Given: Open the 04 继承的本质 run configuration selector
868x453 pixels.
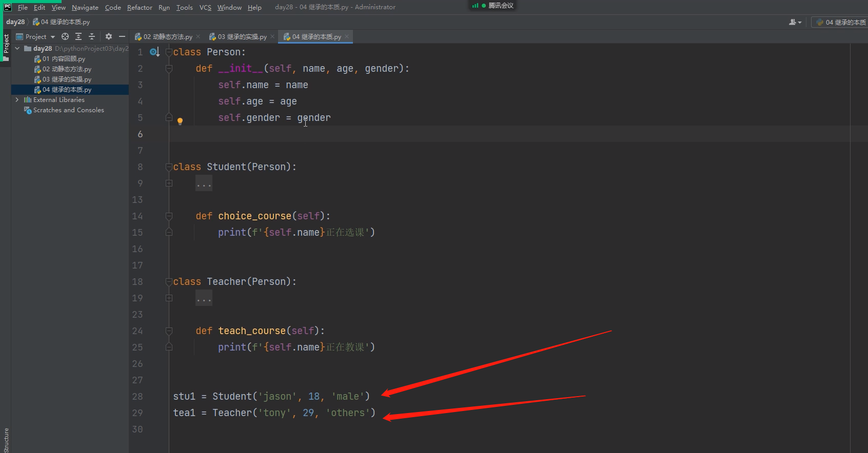Looking at the screenshot, I should pos(840,22).
